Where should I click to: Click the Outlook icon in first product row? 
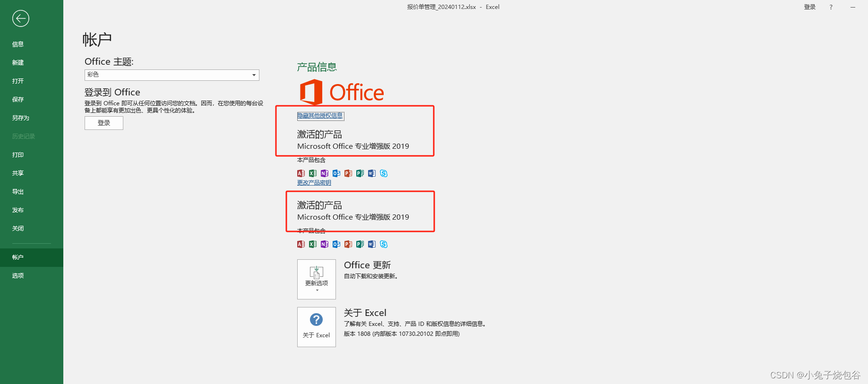(336, 173)
